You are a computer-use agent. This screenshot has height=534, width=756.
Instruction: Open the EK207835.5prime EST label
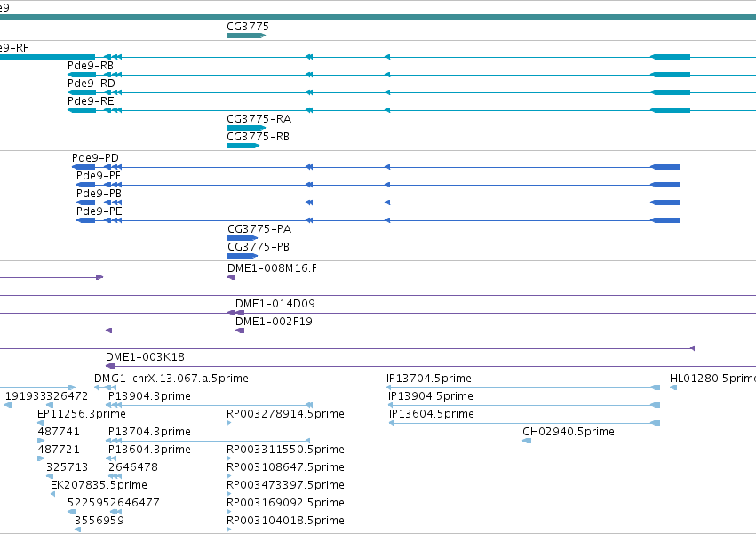tap(99, 485)
